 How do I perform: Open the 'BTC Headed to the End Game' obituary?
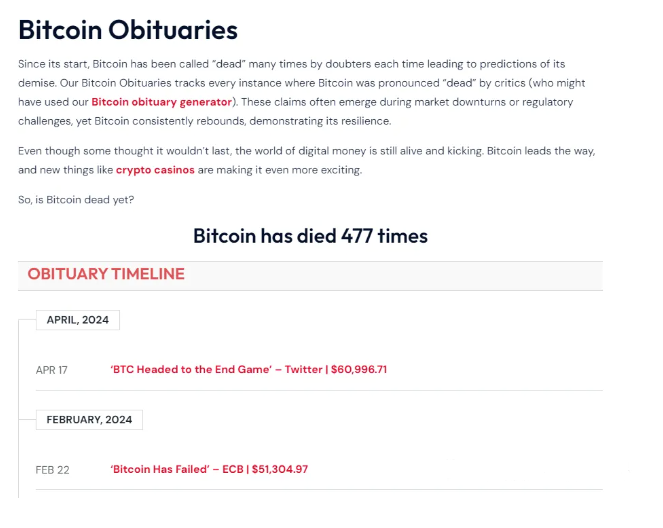click(x=249, y=369)
